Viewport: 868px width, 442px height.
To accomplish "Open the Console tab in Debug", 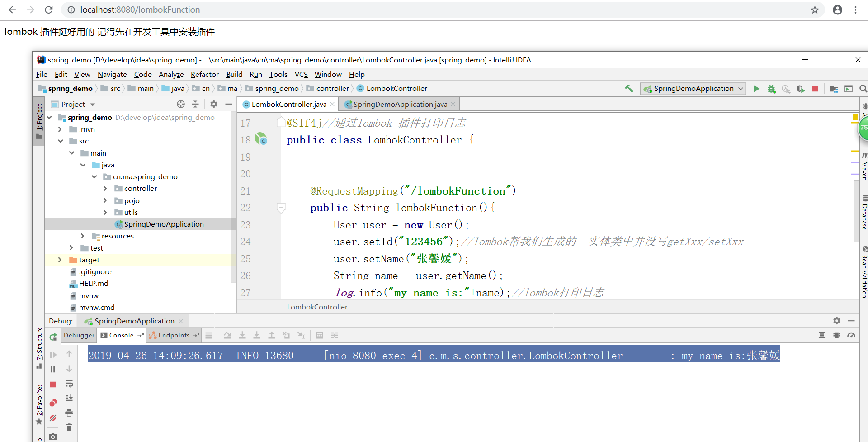I will point(122,335).
